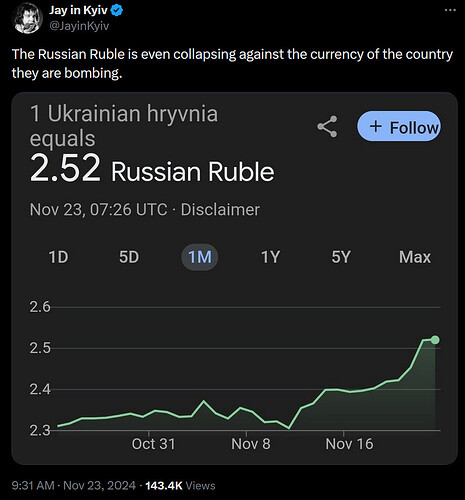The width and height of the screenshot is (465, 500).
Task: Show the Max chart range
Action: [415, 257]
